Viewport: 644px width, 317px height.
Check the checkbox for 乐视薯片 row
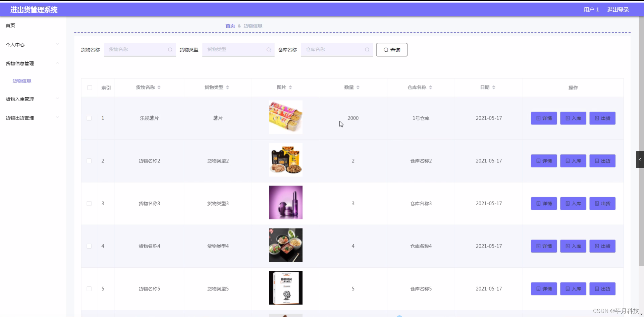tap(89, 118)
